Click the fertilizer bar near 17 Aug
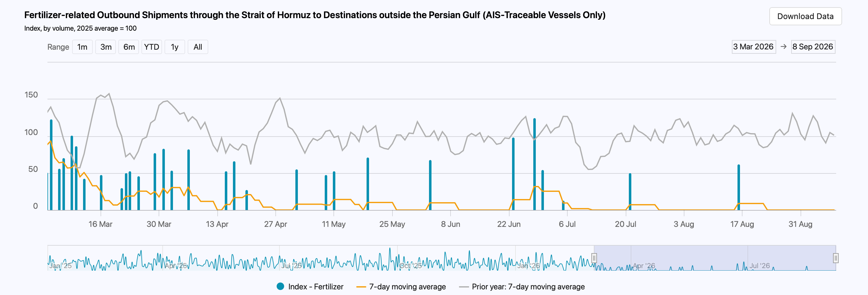 739,187
